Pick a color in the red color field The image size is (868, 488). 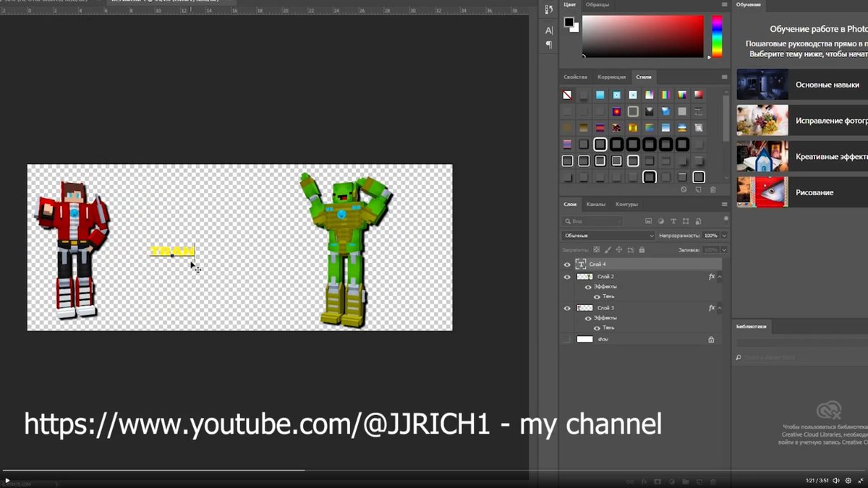[643, 36]
